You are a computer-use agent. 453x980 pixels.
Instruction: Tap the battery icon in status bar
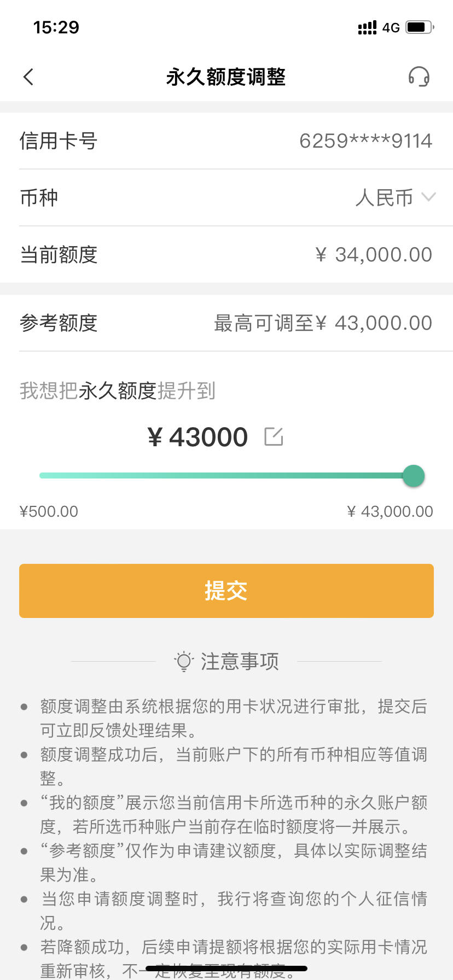420,27
